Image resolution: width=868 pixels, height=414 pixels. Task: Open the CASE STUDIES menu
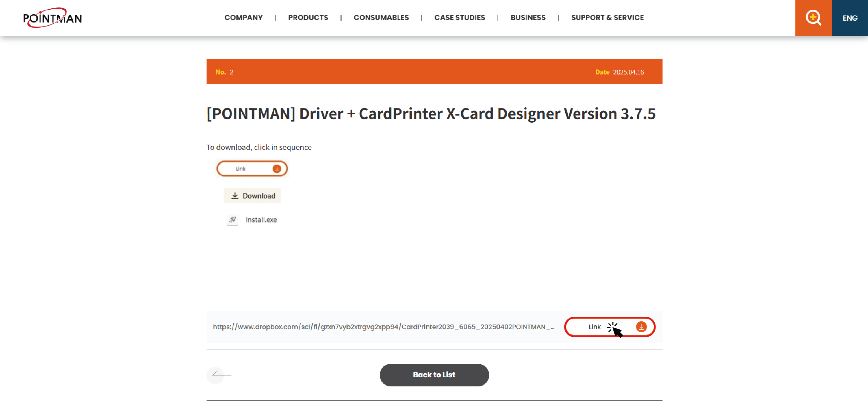(459, 17)
